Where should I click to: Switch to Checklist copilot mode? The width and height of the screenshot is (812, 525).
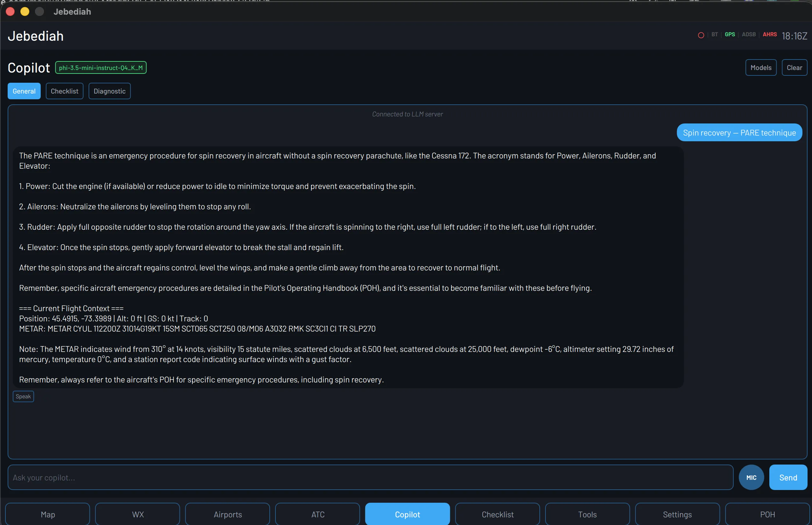point(64,91)
